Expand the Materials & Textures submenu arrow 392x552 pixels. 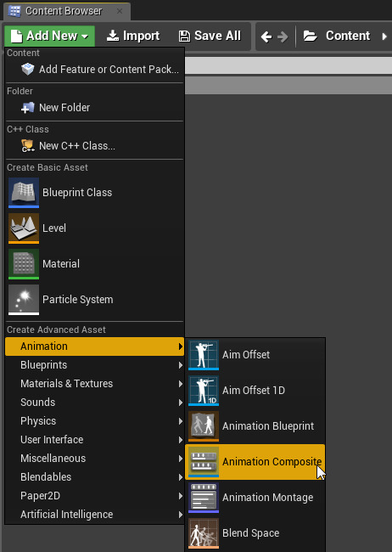pos(181,384)
